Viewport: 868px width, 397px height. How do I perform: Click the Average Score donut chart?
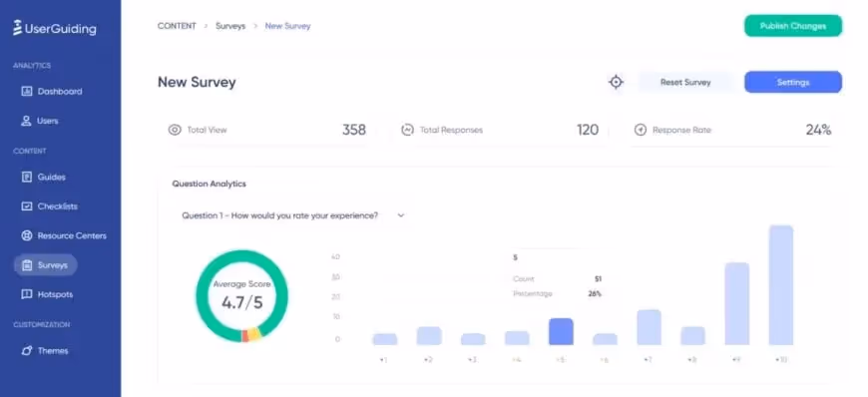[241, 295]
